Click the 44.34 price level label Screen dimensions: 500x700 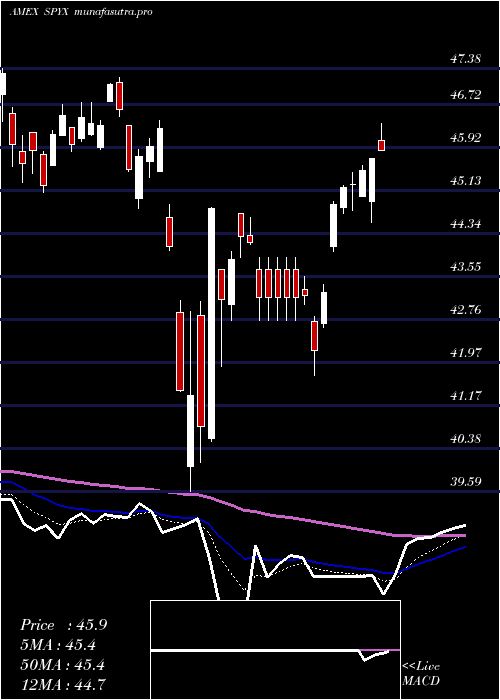[466, 223]
